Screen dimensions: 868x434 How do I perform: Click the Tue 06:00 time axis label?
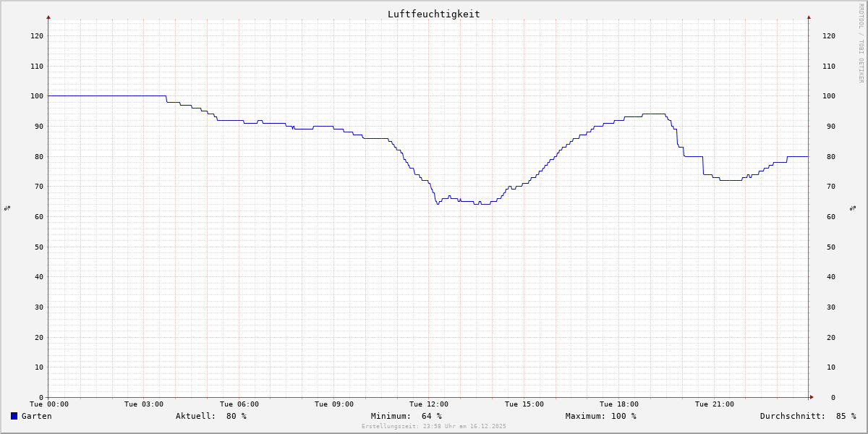[x=239, y=404]
